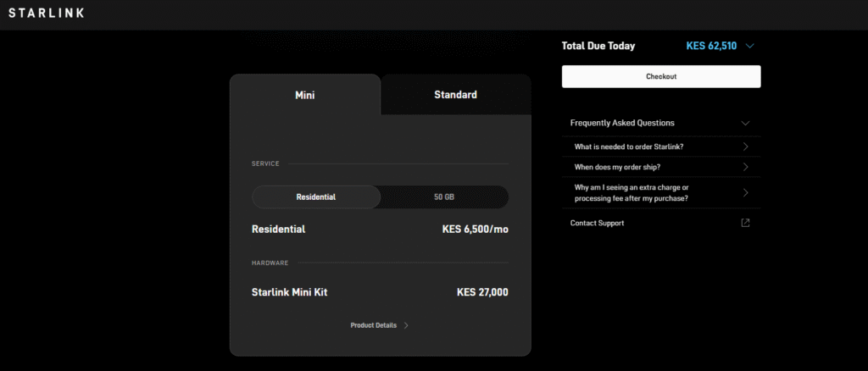Select the 50 GB service option
Screen dimensions: 868x371
pos(444,197)
